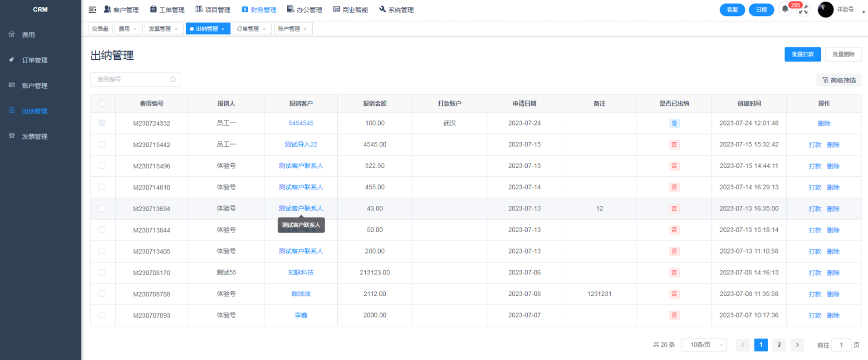Focus the 前往 page number input
Image resolution: width=868 pixels, height=360 pixels.
[x=841, y=344]
